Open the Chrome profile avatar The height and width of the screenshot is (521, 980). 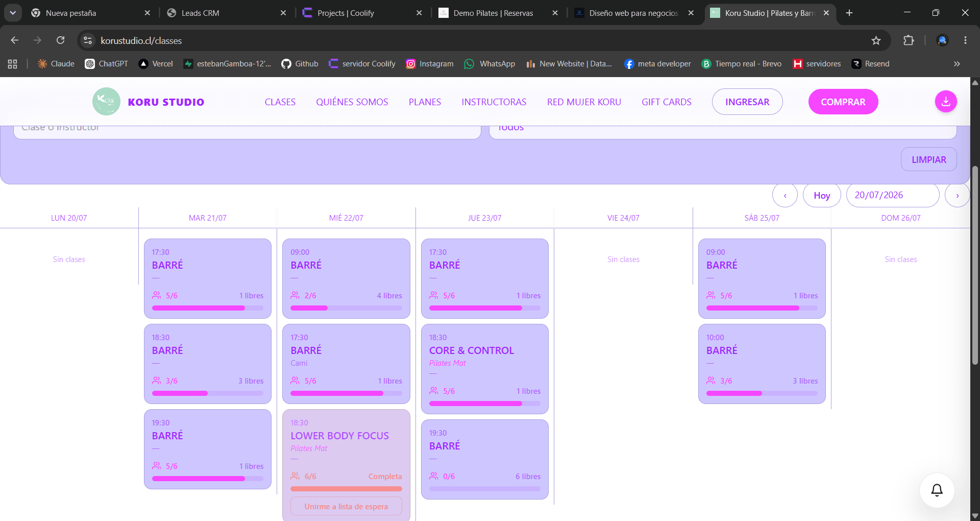[x=942, y=40]
